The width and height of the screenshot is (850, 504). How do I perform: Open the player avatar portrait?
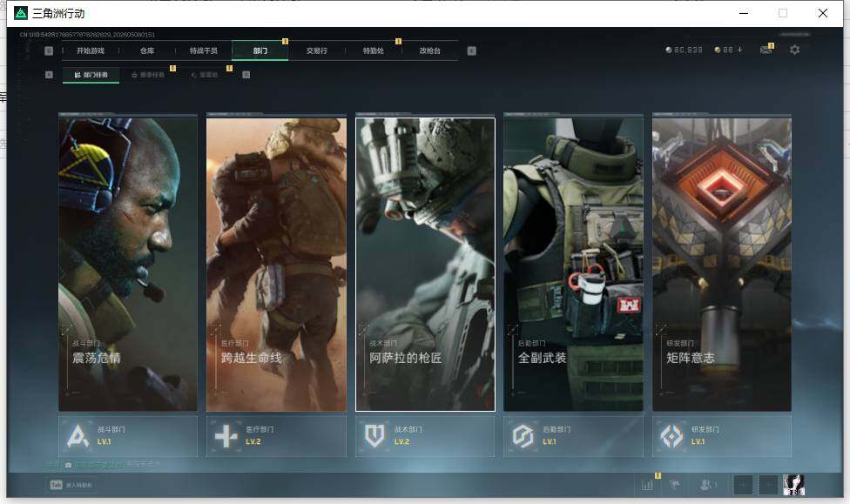pos(793,485)
